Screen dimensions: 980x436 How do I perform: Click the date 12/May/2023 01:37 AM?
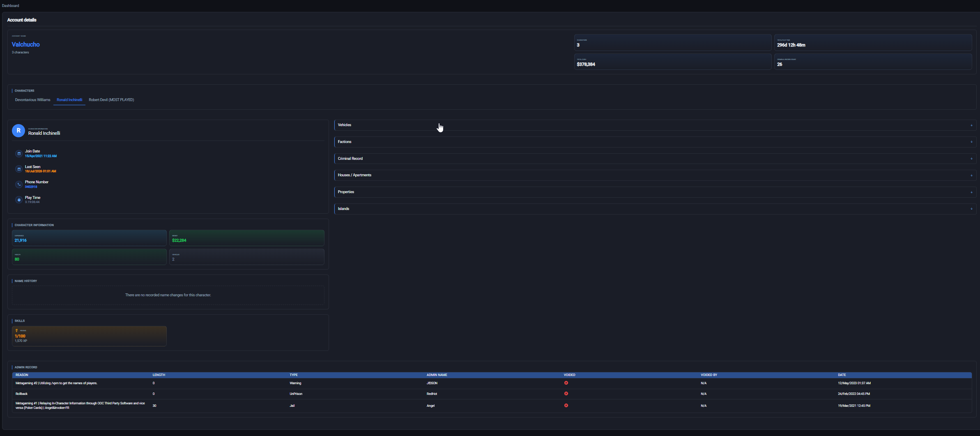coord(854,383)
